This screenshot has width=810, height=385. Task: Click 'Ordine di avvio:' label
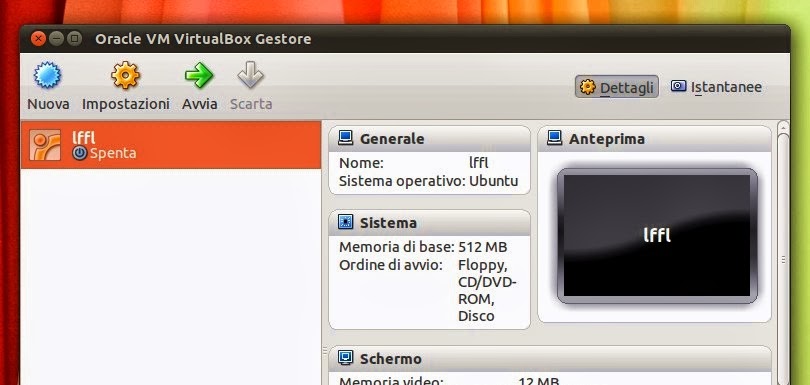coord(391,266)
